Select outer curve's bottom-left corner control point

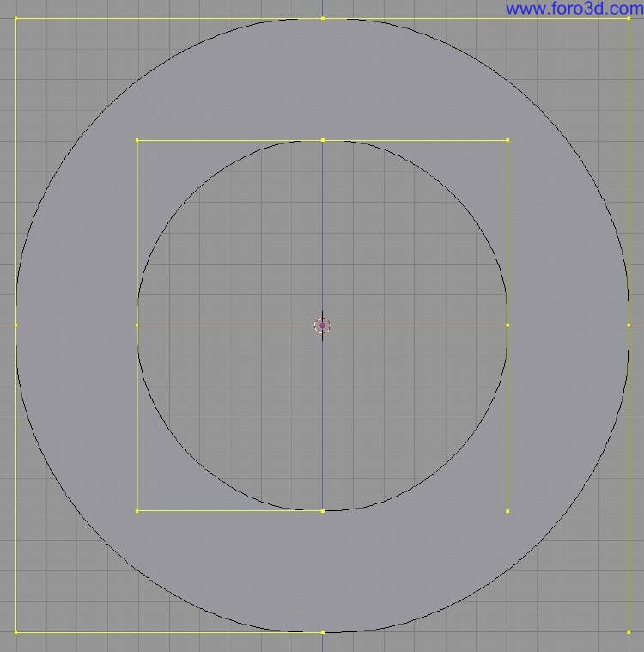[x=15, y=632]
